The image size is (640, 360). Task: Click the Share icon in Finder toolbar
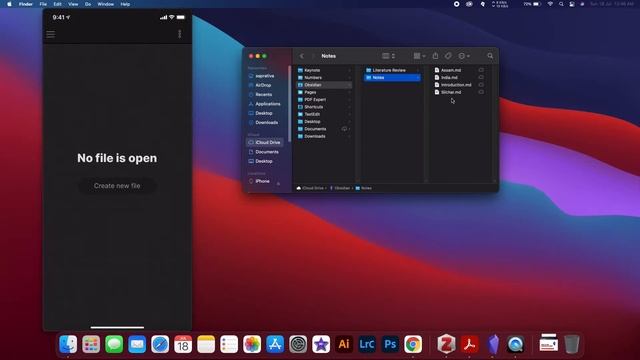point(436,56)
